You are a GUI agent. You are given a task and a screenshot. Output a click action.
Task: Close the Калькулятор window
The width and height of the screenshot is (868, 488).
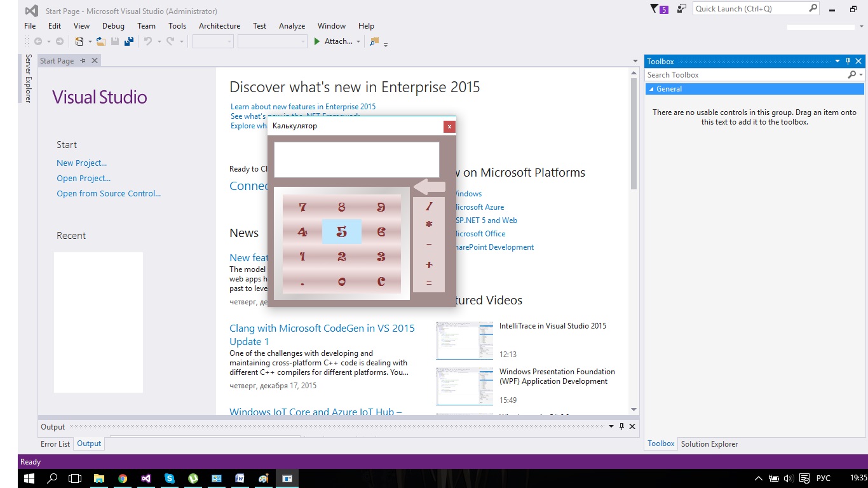(x=449, y=126)
